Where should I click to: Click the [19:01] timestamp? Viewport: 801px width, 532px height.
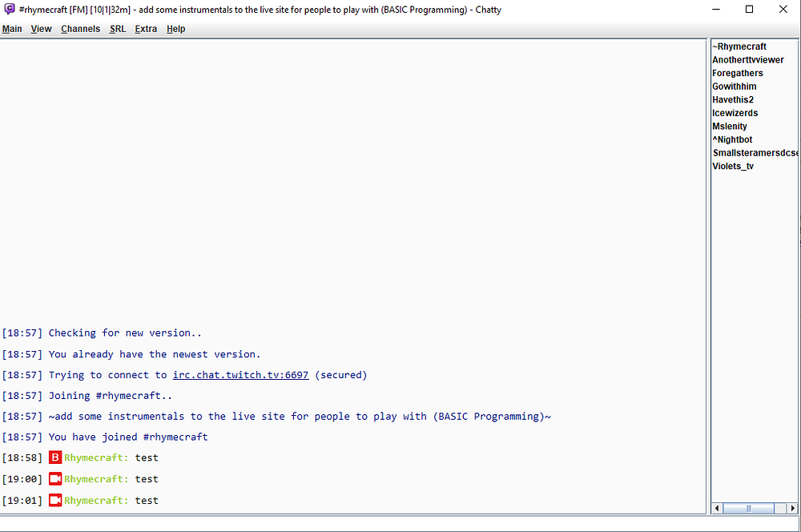pyautogui.click(x=22, y=501)
